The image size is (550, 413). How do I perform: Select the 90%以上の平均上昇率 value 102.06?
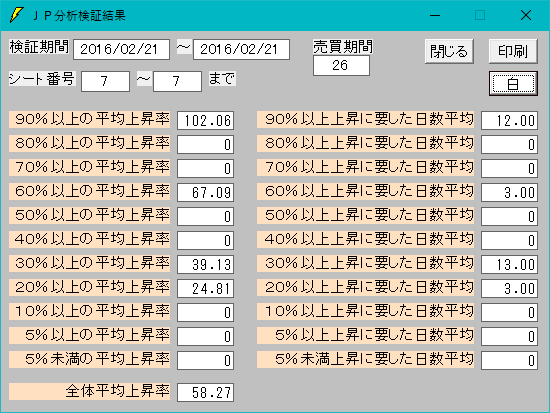tap(206, 121)
